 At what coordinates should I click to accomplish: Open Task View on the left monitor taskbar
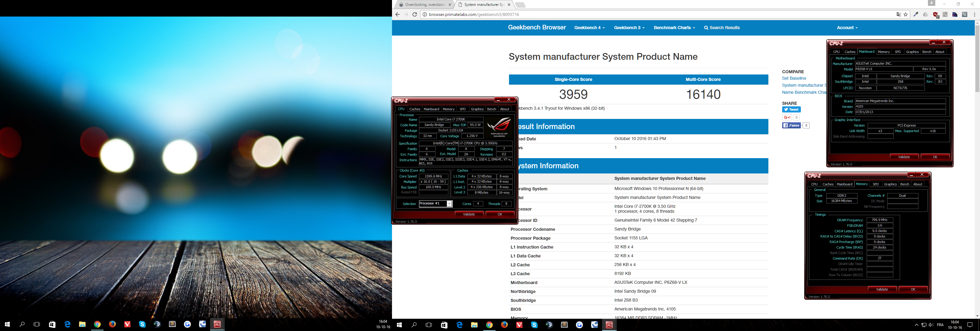point(37,325)
